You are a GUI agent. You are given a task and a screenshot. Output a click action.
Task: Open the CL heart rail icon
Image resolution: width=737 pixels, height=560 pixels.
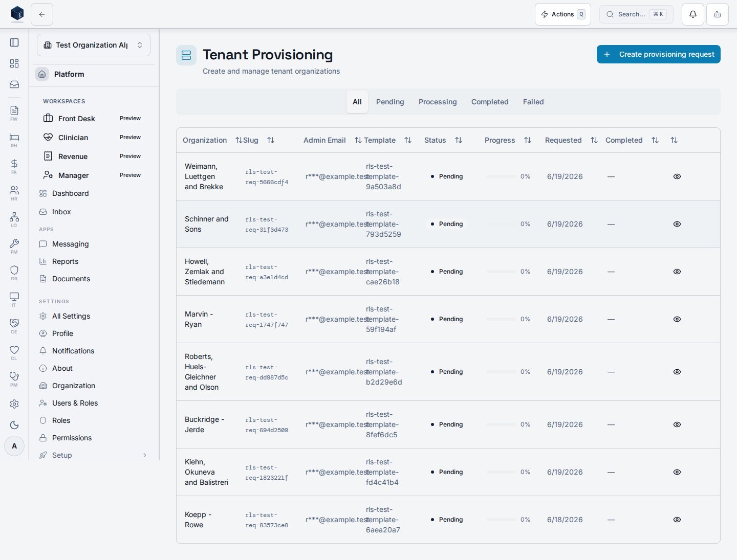click(14, 352)
